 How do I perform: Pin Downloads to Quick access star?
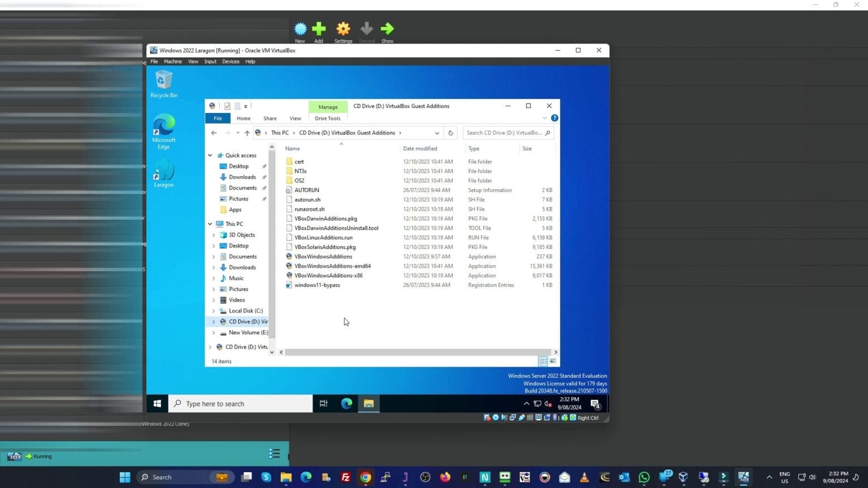[264, 177]
